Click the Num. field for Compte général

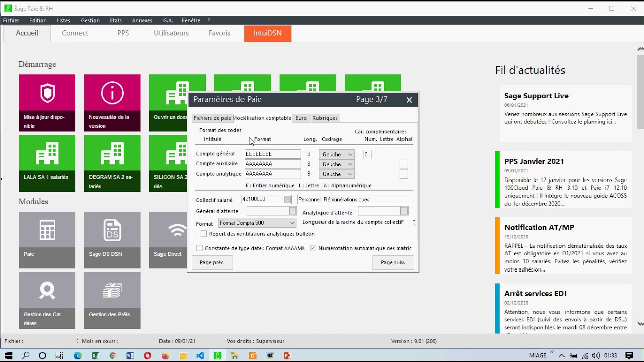click(x=367, y=155)
